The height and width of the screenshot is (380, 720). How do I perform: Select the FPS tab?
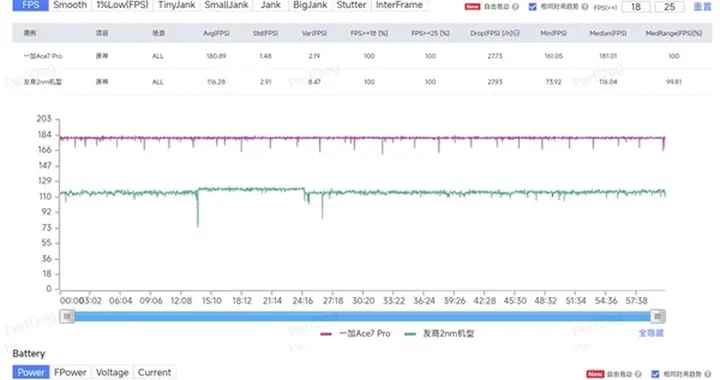coord(30,5)
